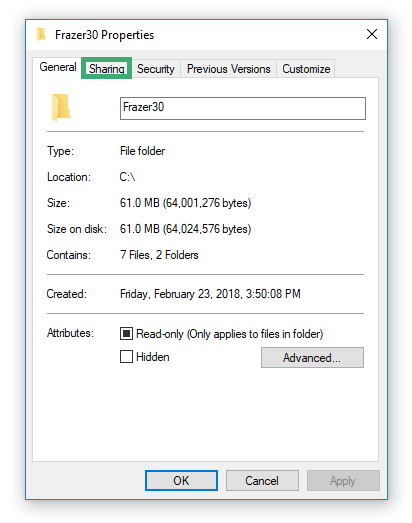This screenshot has height=523, width=412.
Task: Click the Frazer30 folder name field
Action: point(243,108)
